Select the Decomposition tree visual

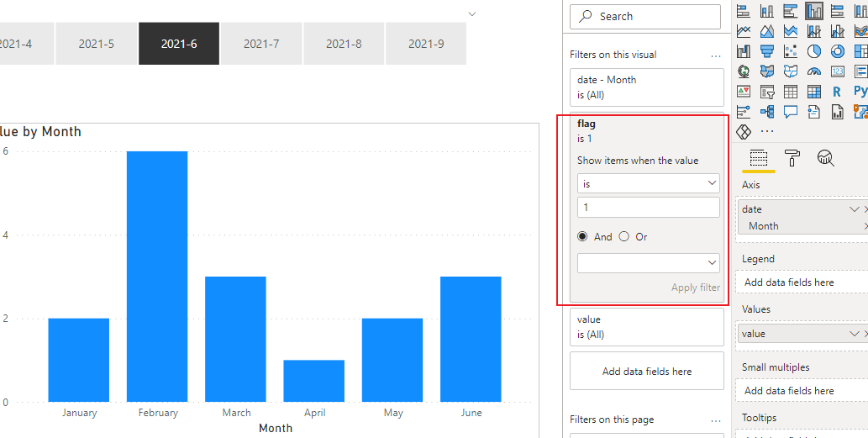point(767,112)
